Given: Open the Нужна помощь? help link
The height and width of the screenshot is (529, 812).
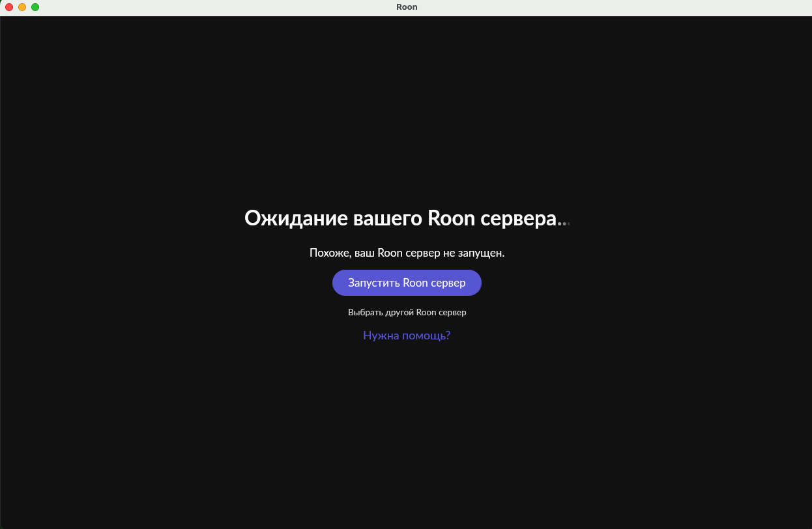Looking at the screenshot, I should 407,336.
